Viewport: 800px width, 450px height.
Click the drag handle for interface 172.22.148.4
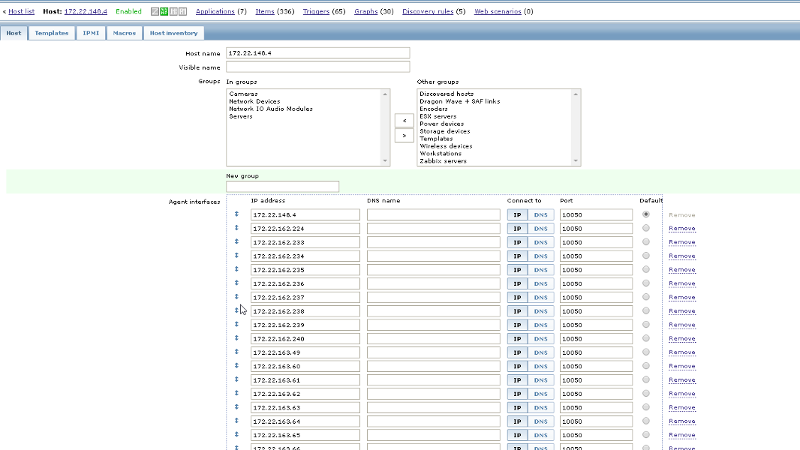[237, 214]
